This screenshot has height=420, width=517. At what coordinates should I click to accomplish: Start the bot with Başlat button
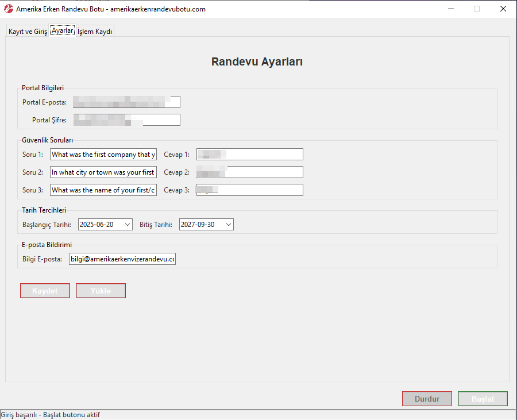[x=483, y=399]
